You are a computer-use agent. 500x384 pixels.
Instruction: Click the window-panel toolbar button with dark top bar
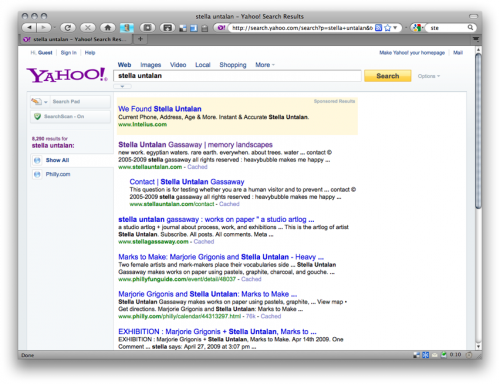pyautogui.click(x=167, y=28)
